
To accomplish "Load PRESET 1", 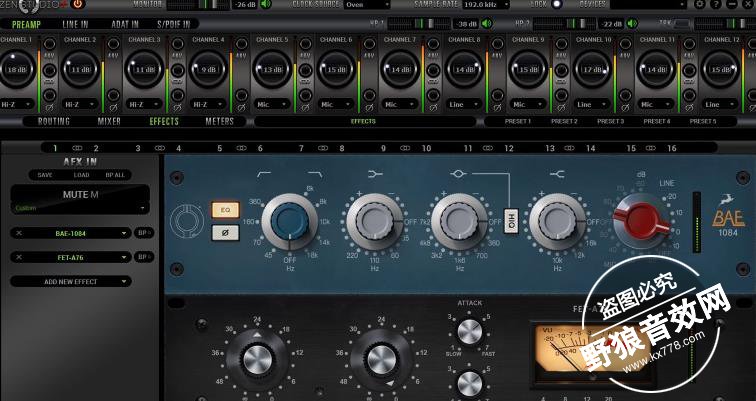I will point(517,121).
